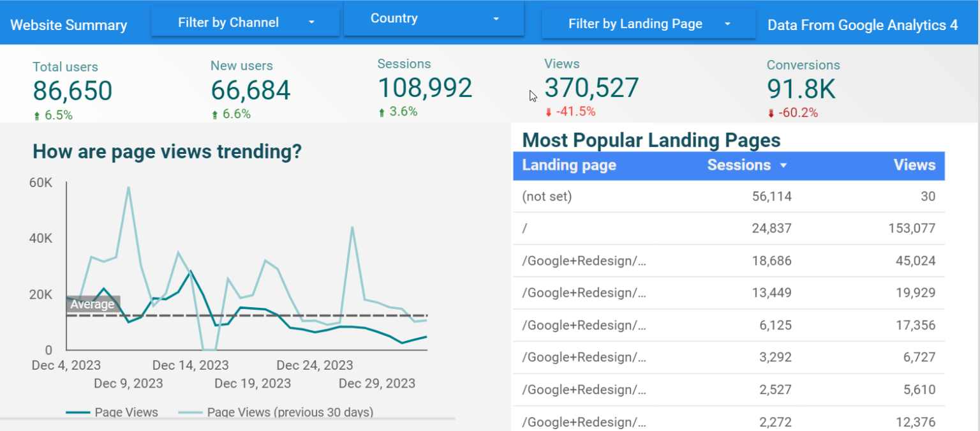
Task: Open the Filter by Channel dropdown
Action: (245, 22)
